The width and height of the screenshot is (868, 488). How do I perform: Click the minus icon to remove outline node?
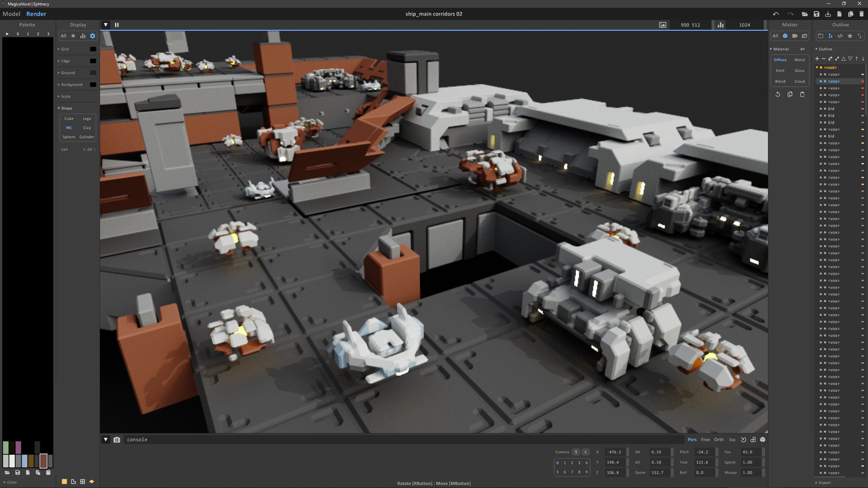tap(824, 59)
